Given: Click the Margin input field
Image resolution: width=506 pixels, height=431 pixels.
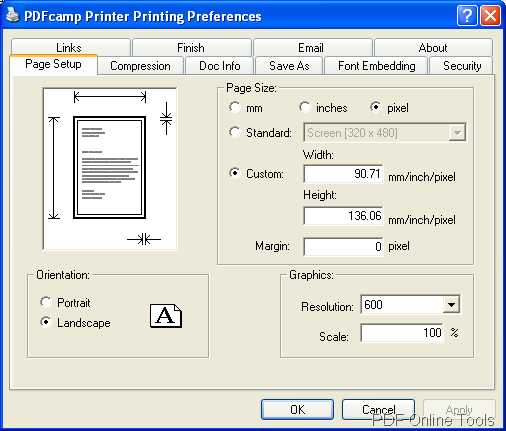Looking at the screenshot, I should [x=343, y=246].
